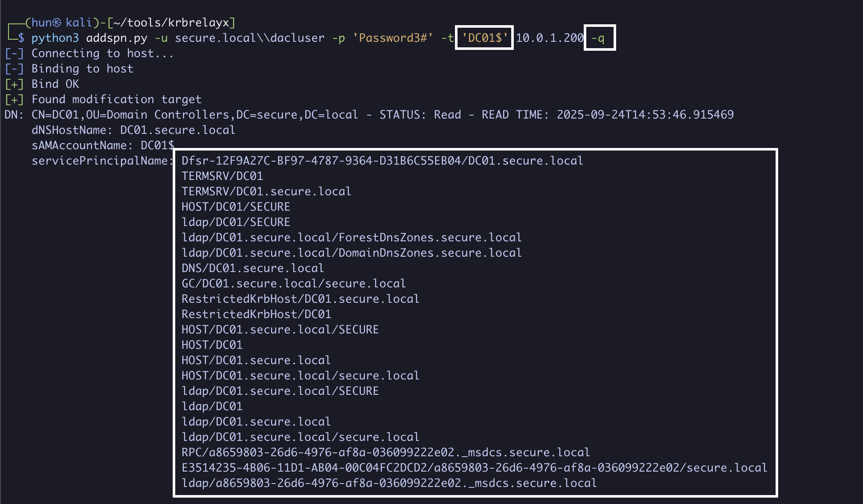Click the 'DC01$' target argument
This screenshot has height=504, width=863.
[484, 38]
